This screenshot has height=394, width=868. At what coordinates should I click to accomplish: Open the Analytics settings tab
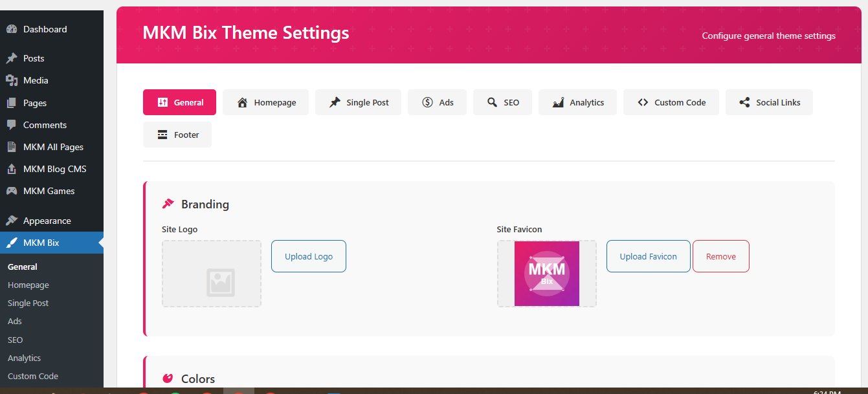[x=577, y=102]
